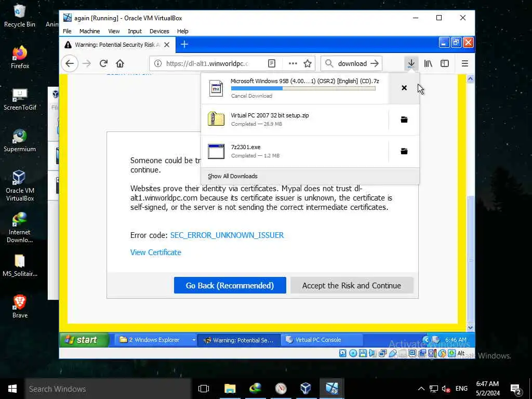Open the library icon

point(428,63)
